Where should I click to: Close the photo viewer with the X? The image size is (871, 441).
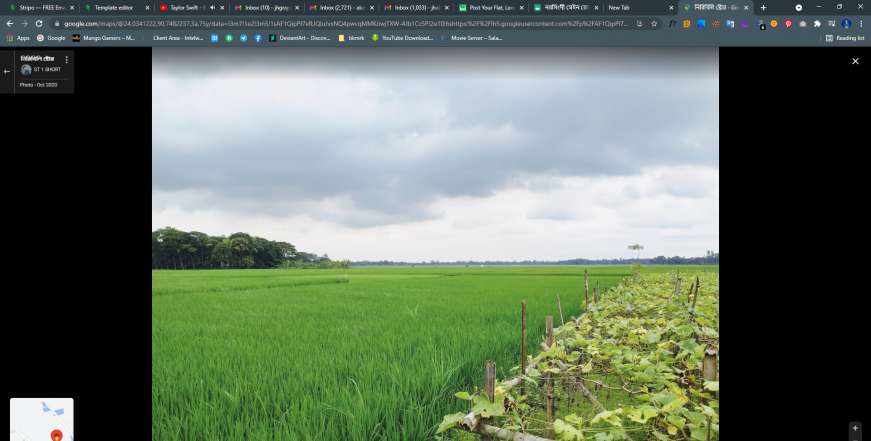[x=855, y=61]
